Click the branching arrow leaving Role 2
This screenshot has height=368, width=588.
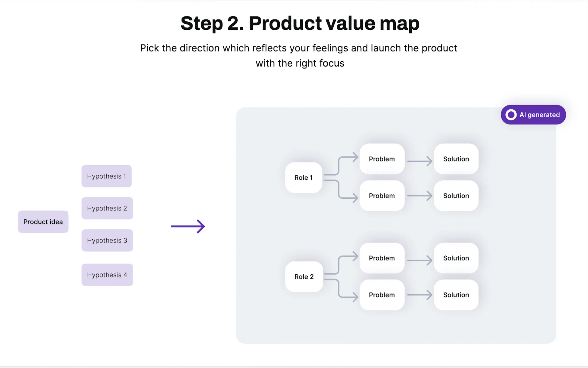point(339,276)
